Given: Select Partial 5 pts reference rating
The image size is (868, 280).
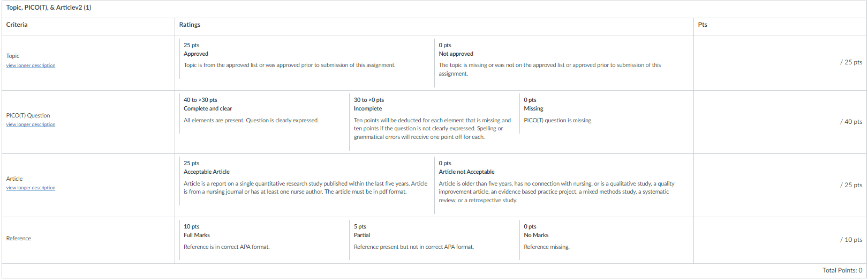Looking at the screenshot, I should point(434,240).
